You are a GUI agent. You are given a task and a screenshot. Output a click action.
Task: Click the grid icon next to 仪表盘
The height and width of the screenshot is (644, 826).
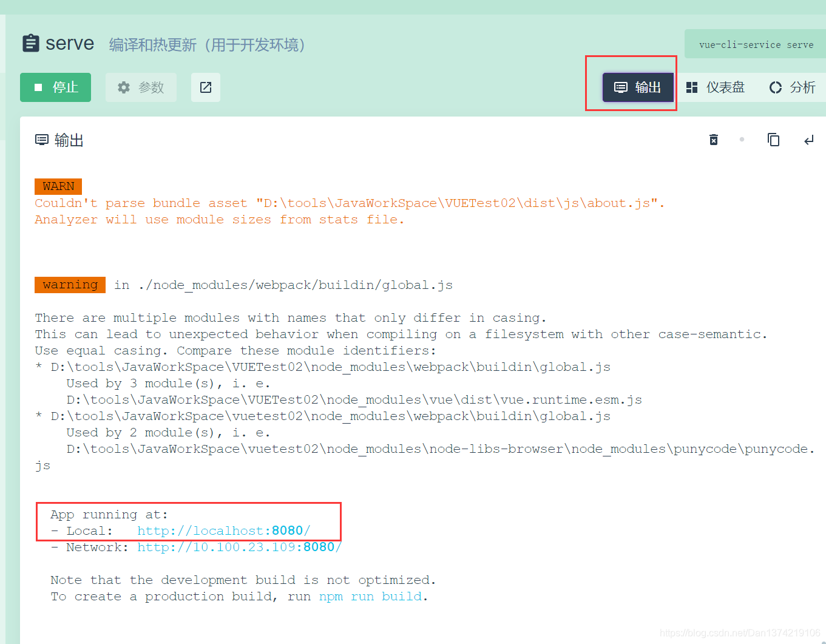point(692,87)
